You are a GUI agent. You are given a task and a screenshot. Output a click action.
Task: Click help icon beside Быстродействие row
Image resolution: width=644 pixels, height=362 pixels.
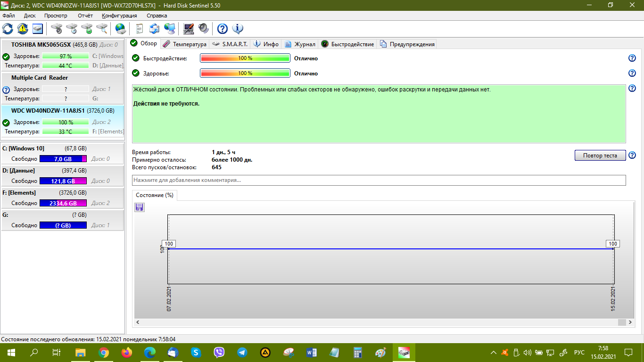632,58
